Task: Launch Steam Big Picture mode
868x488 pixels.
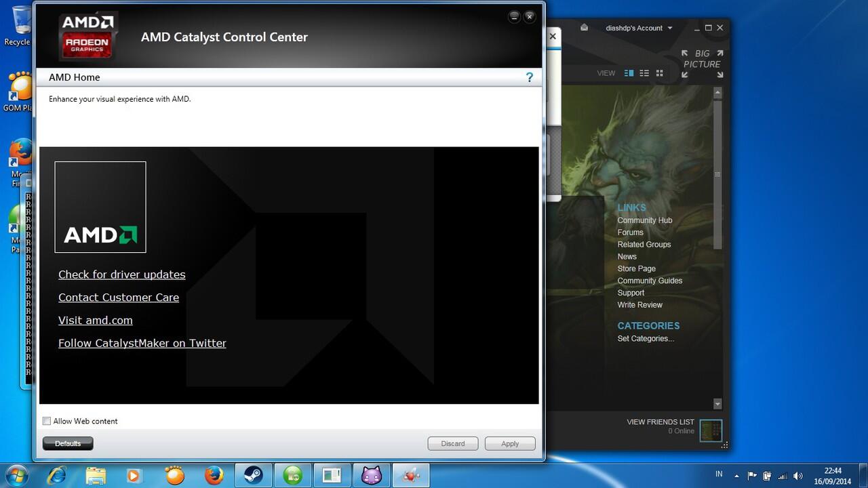Action: 702,64
